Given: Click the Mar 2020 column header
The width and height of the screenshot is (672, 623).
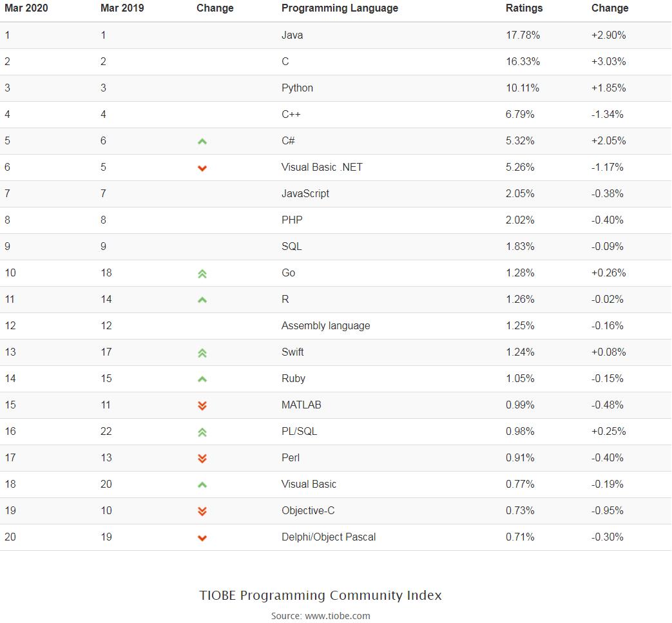Looking at the screenshot, I should click(26, 8).
